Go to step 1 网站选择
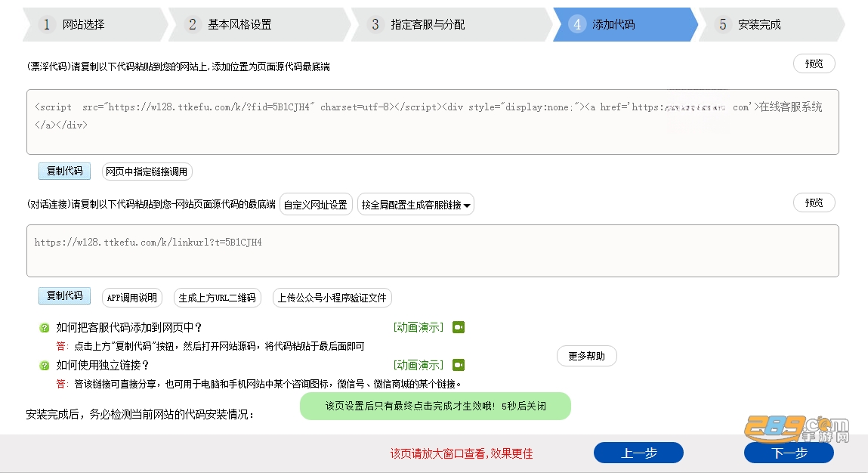 (94, 24)
